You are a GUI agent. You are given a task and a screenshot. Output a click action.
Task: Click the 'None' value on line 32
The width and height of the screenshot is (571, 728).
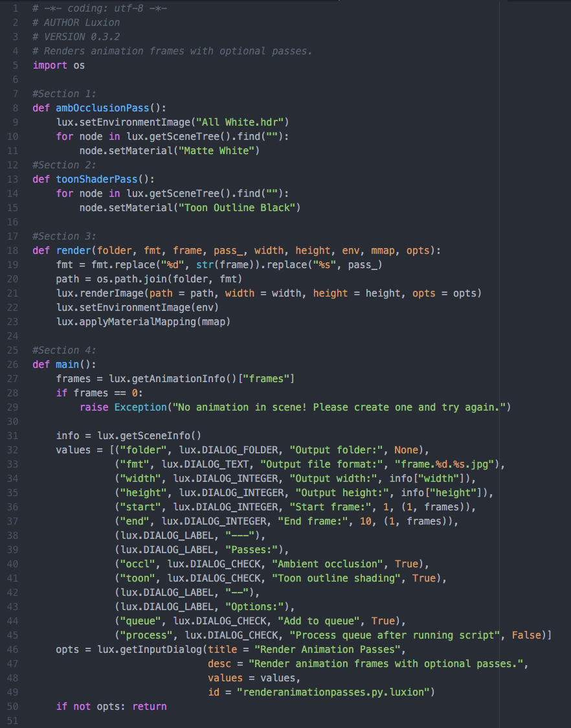[406, 450]
